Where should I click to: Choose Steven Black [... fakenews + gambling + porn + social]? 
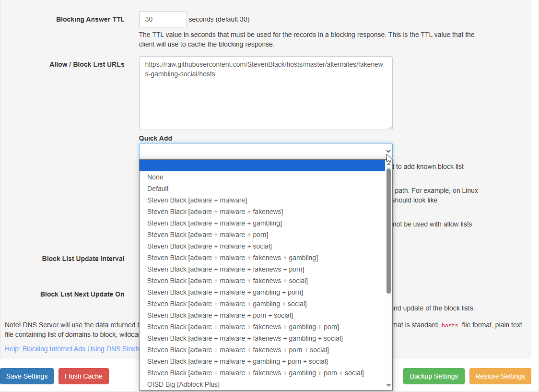[262, 373]
